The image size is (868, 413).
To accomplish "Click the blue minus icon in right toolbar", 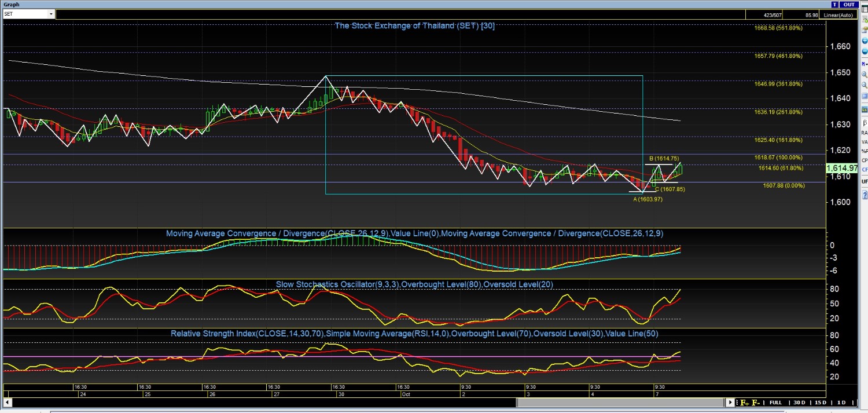I will pos(865,52).
